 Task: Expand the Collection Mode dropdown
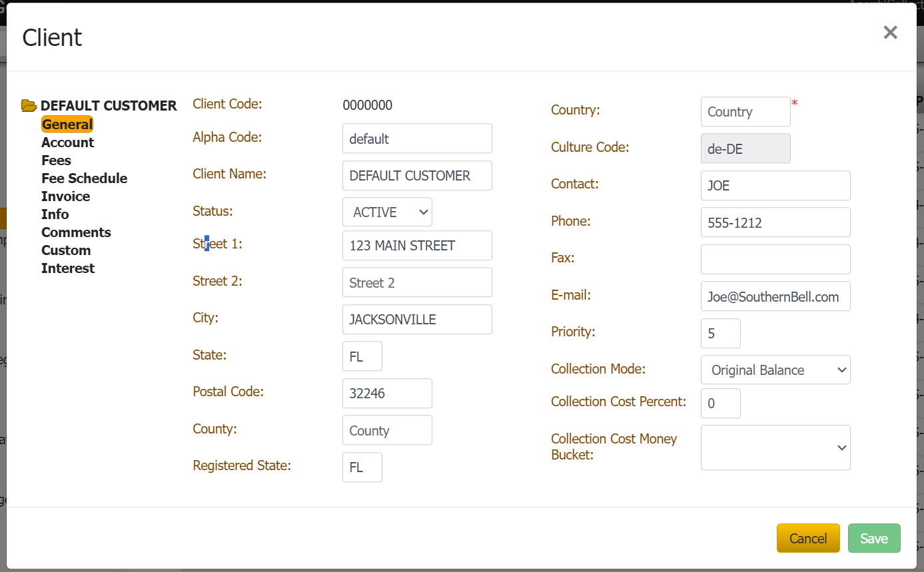pos(775,370)
